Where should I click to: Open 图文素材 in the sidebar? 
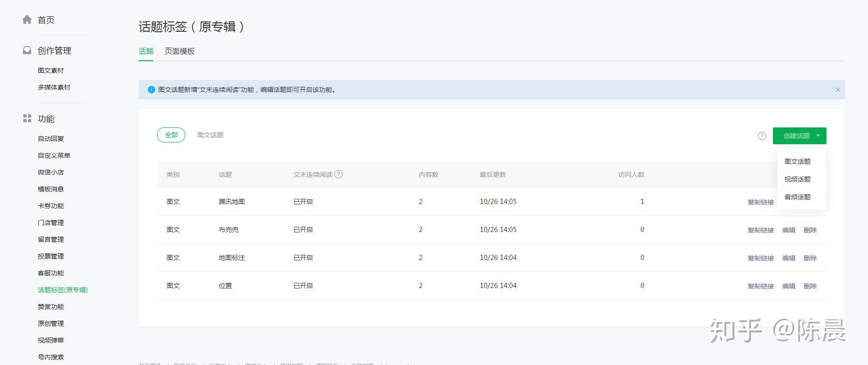click(51, 70)
